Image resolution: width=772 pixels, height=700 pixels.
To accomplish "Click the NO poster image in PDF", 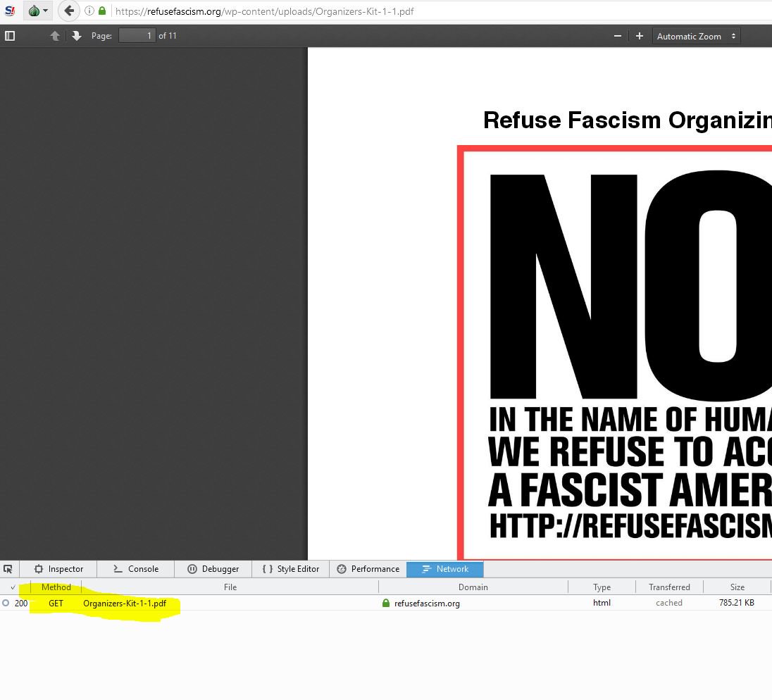I will click(x=614, y=352).
